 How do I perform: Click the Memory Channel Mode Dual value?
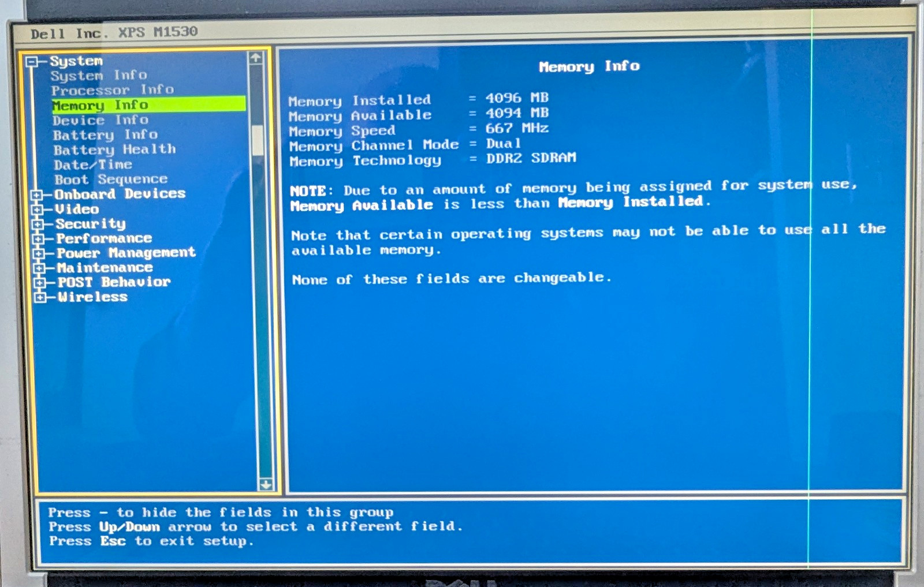[x=504, y=143]
